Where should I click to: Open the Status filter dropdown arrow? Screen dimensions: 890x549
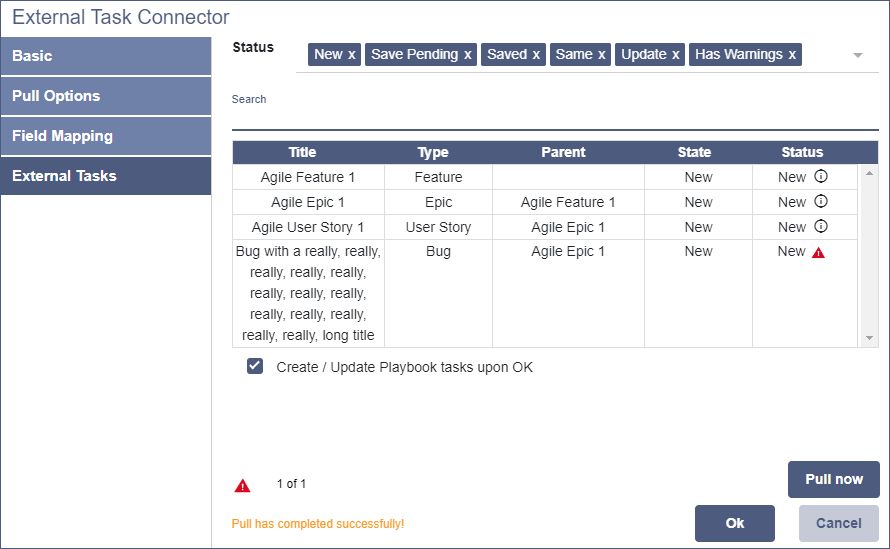click(858, 55)
